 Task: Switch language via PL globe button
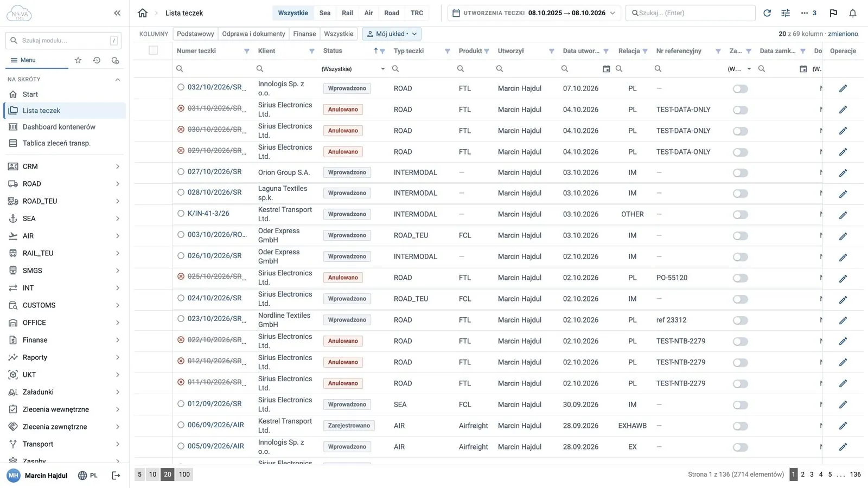pyautogui.click(x=88, y=476)
